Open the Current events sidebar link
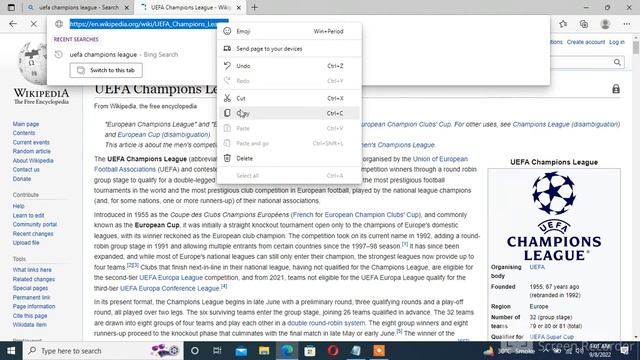 tap(31, 142)
